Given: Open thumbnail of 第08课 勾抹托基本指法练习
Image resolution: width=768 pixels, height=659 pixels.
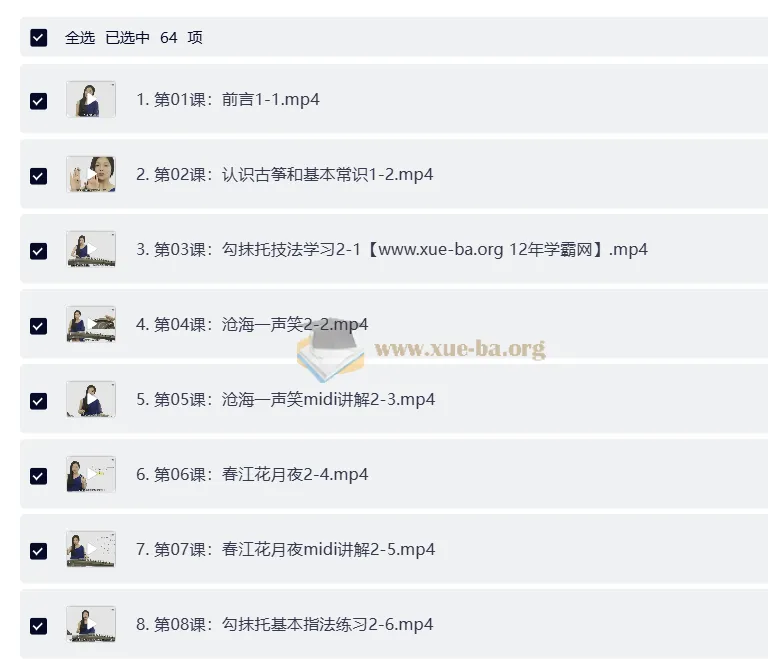Looking at the screenshot, I should pos(91,624).
